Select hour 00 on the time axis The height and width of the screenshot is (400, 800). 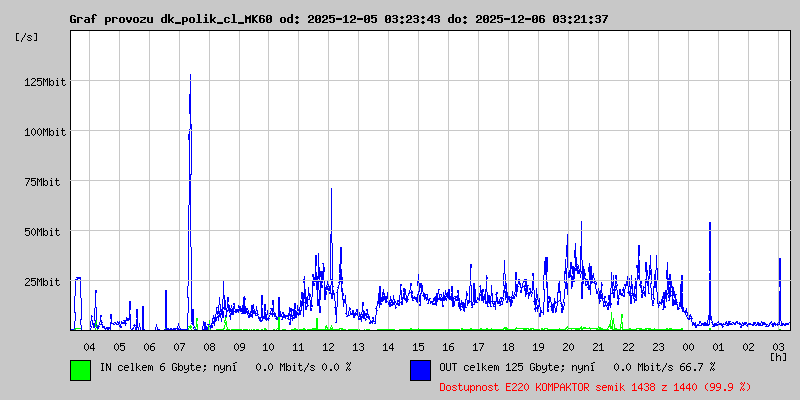(x=688, y=346)
